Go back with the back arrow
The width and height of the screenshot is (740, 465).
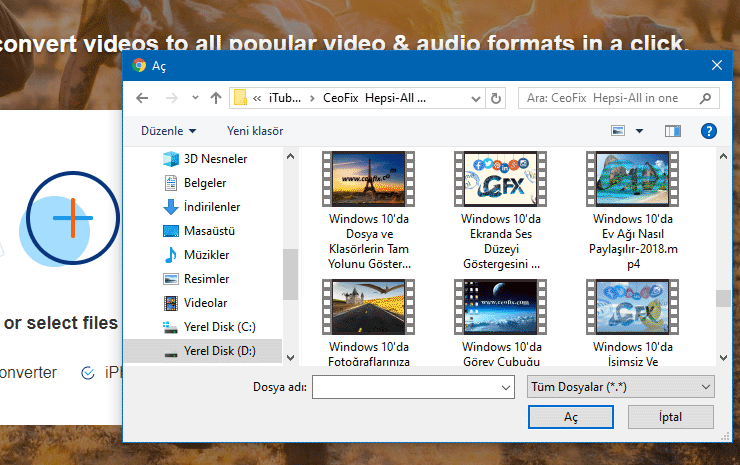point(142,98)
